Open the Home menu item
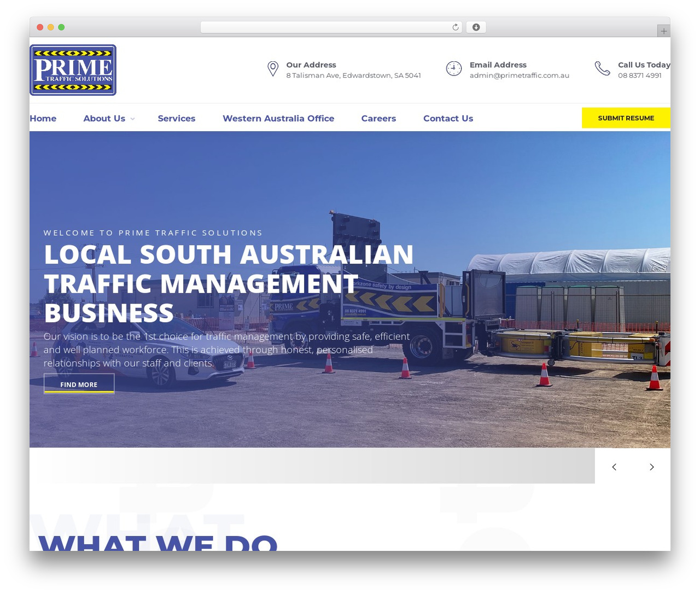This screenshot has height=593, width=700. click(x=43, y=118)
